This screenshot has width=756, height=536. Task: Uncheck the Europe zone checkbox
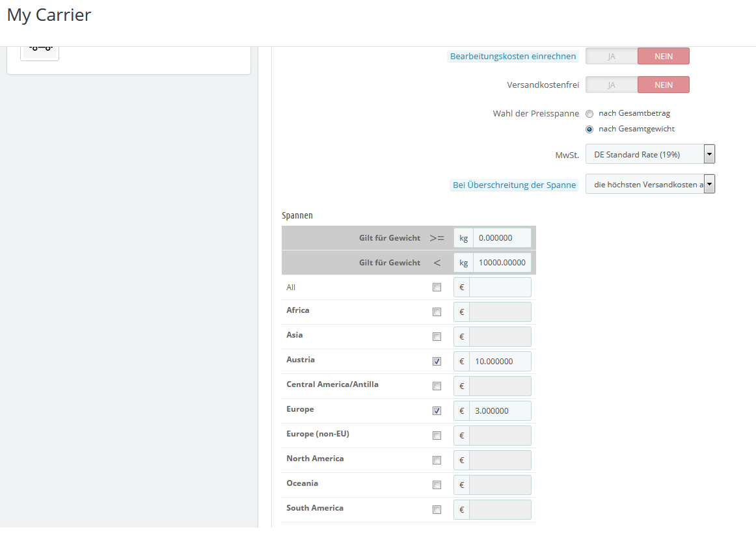point(437,410)
